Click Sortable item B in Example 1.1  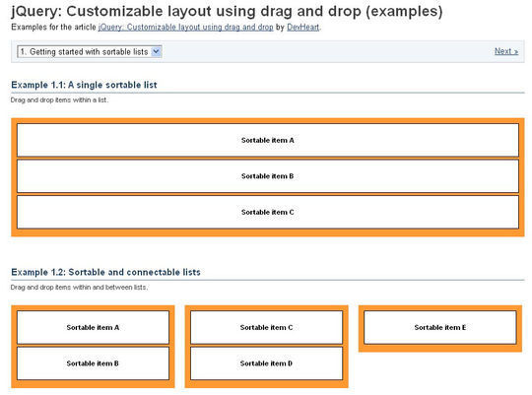pyautogui.click(x=268, y=176)
